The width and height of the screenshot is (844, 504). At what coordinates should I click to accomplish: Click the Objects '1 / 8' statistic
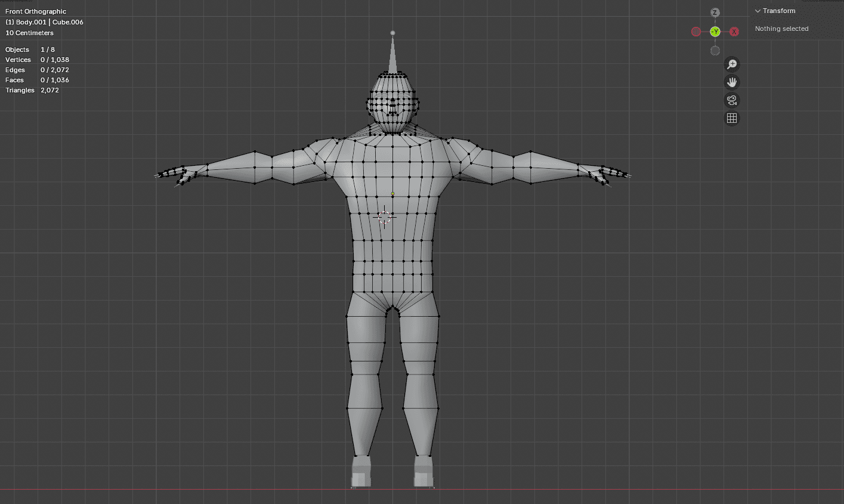tap(47, 50)
